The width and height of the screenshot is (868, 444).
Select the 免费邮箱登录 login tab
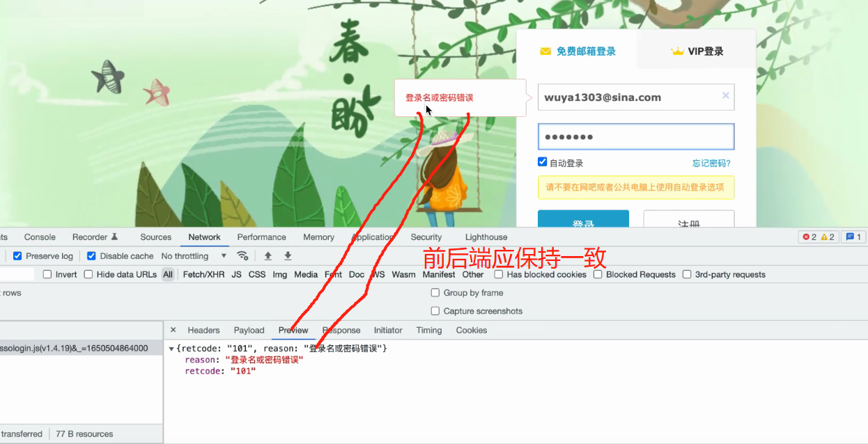click(577, 51)
